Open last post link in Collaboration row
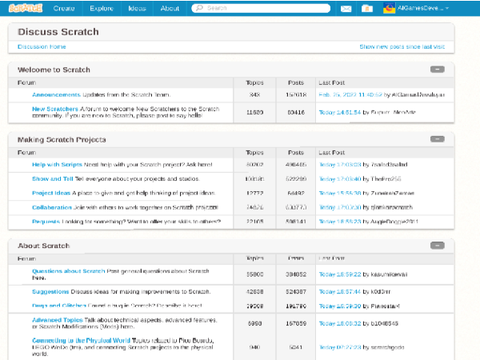The image size is (480, 360). [340, 207]
